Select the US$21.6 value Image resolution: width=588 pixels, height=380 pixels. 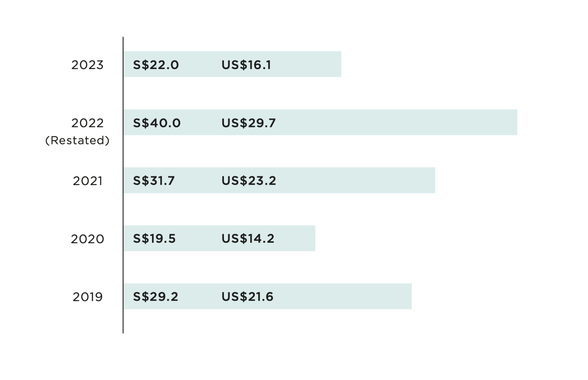point(247,297)
